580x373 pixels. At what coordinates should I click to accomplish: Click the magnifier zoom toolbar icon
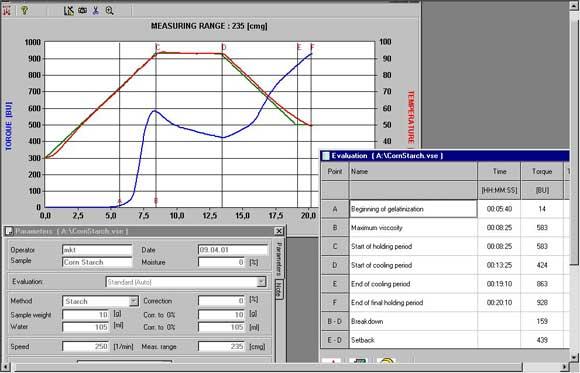click(109, 10)
